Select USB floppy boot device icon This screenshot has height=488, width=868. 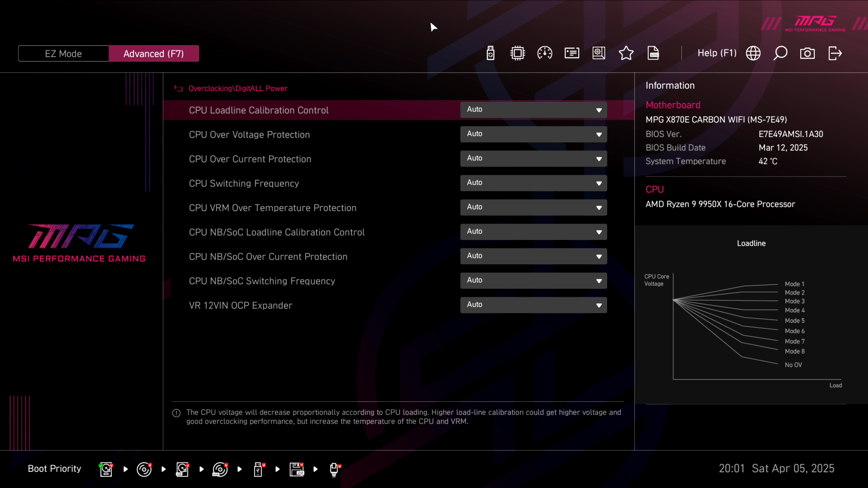[x=297, y=469]
